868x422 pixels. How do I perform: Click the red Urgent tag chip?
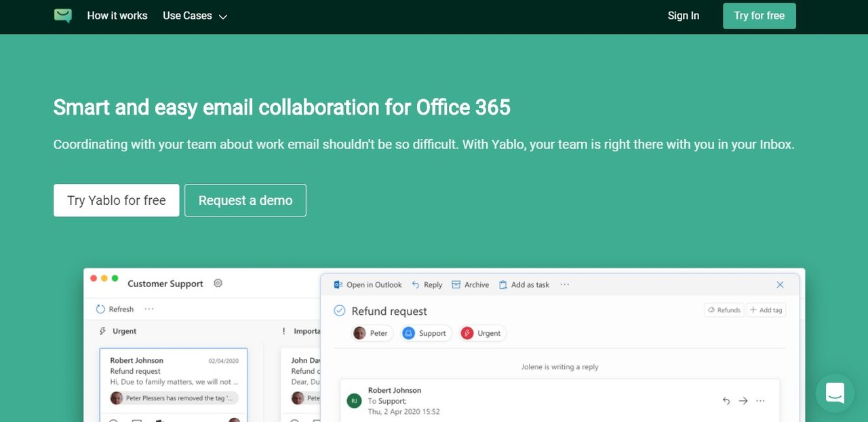pos(482,333)
